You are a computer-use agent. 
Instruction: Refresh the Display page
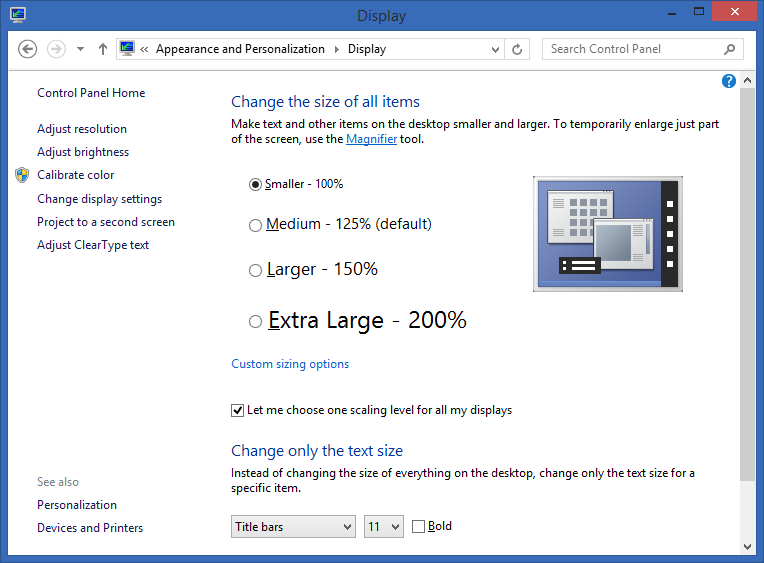[x=517, y=49]
